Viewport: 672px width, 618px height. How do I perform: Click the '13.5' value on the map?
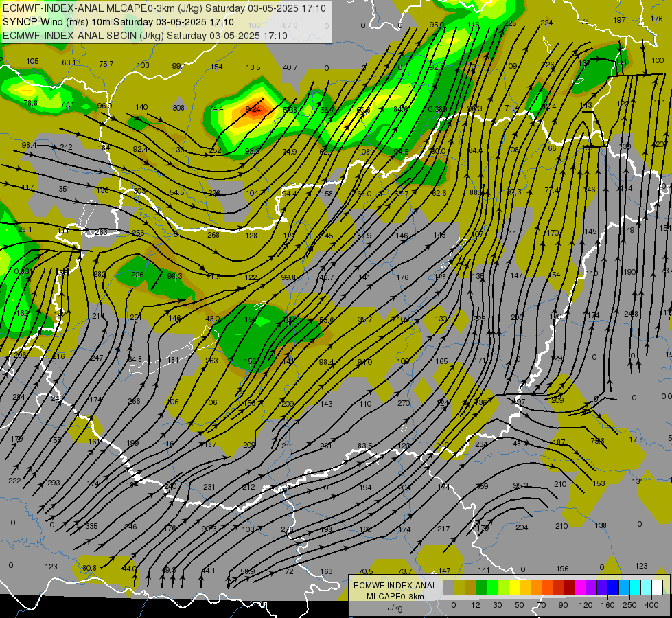[x=253, y=67]
